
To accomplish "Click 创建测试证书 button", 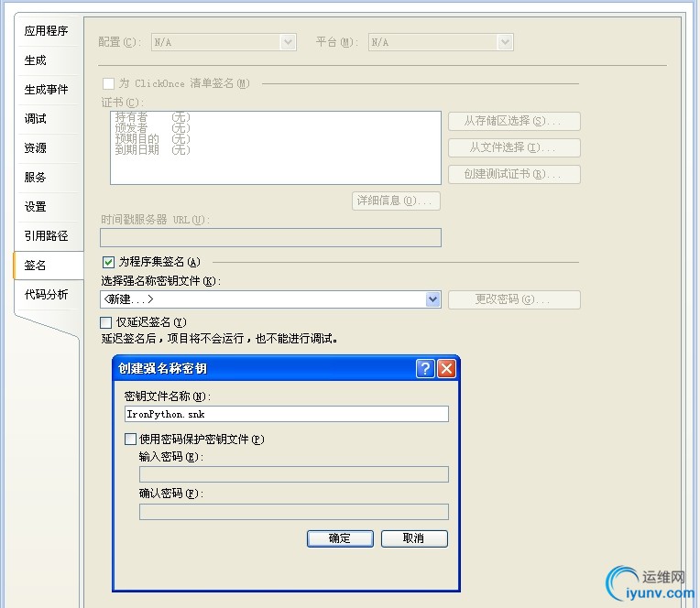I will [514, 174].
